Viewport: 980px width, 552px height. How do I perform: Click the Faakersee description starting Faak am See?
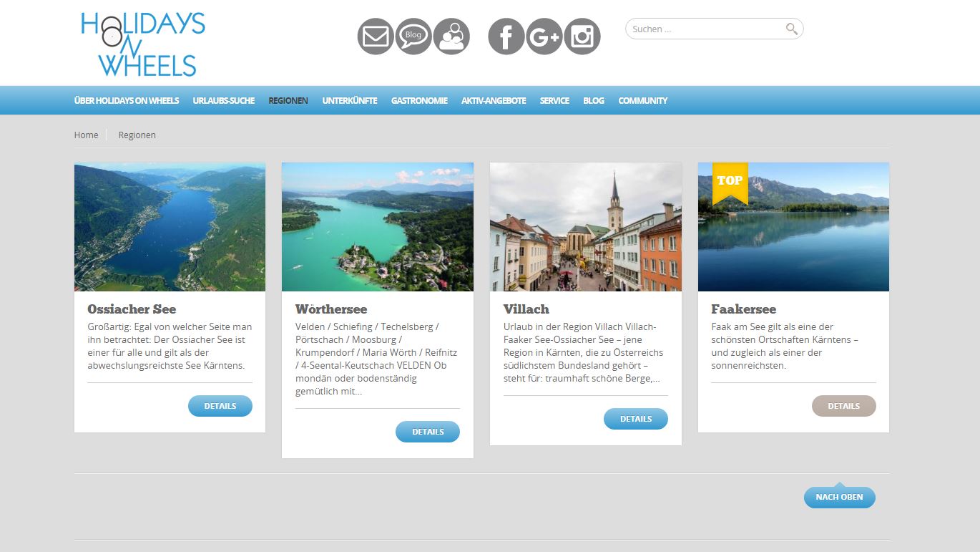tap(785, 346)
